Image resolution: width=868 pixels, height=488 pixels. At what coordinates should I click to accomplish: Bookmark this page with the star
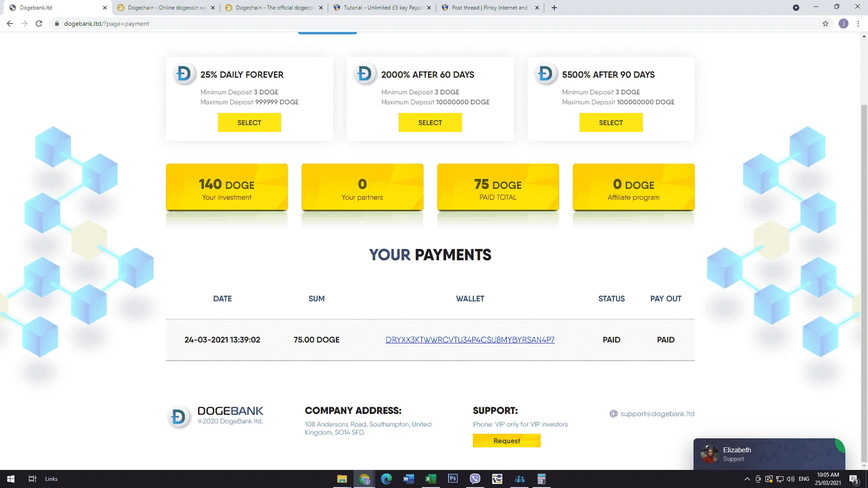tap(826, 23)
